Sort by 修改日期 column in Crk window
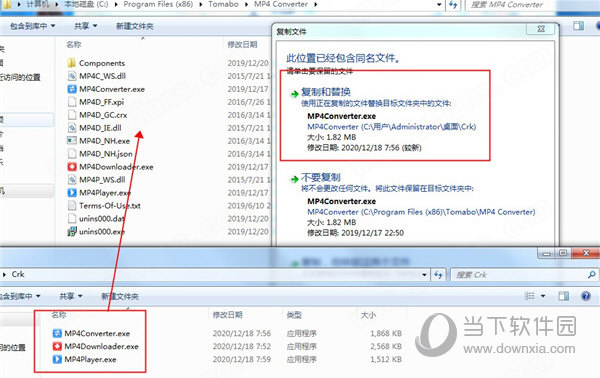600x378 pixels. click(228, 315)
